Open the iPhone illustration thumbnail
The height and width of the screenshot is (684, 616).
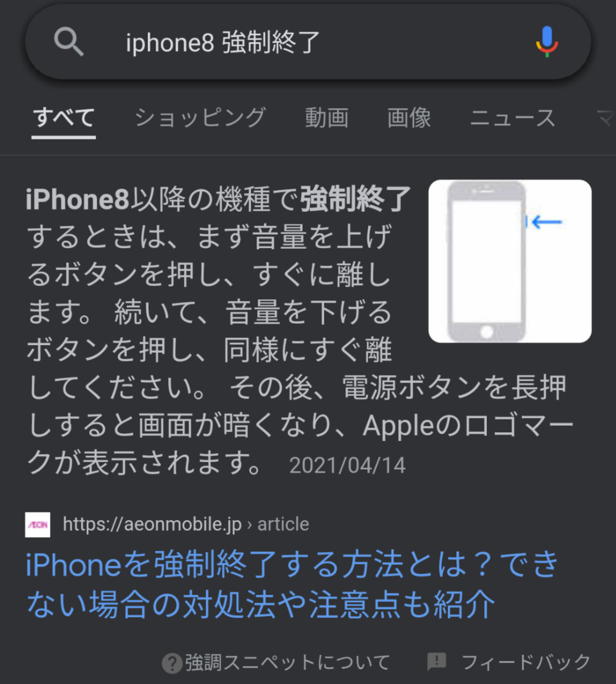(510, 261)
